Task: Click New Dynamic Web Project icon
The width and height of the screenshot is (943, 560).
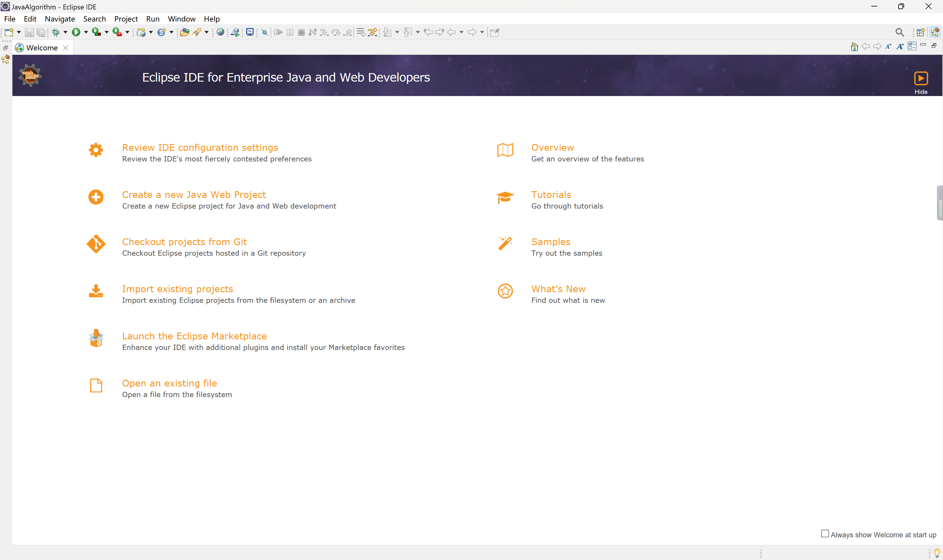Action: click(x=141, y=32)
